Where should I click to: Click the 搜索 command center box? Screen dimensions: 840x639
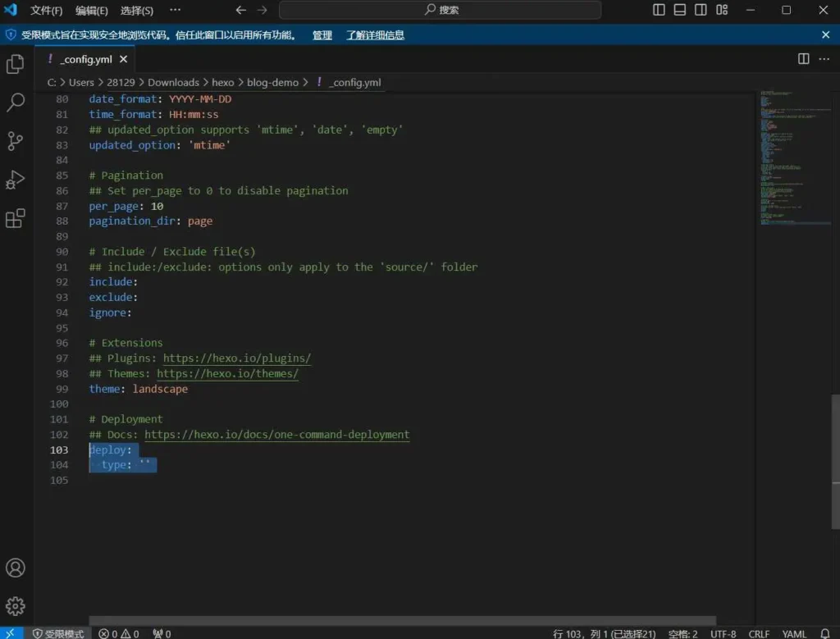click(x=440, y=10)
